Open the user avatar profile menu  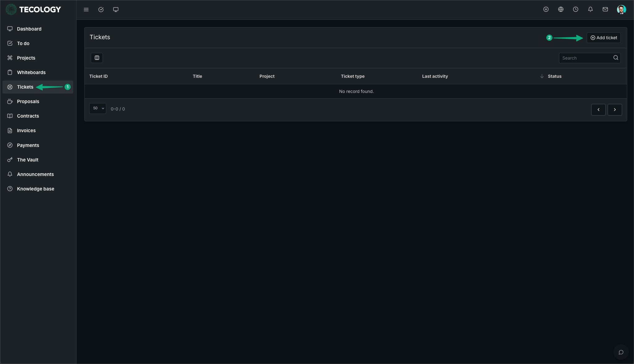click(x=621, y=10)
